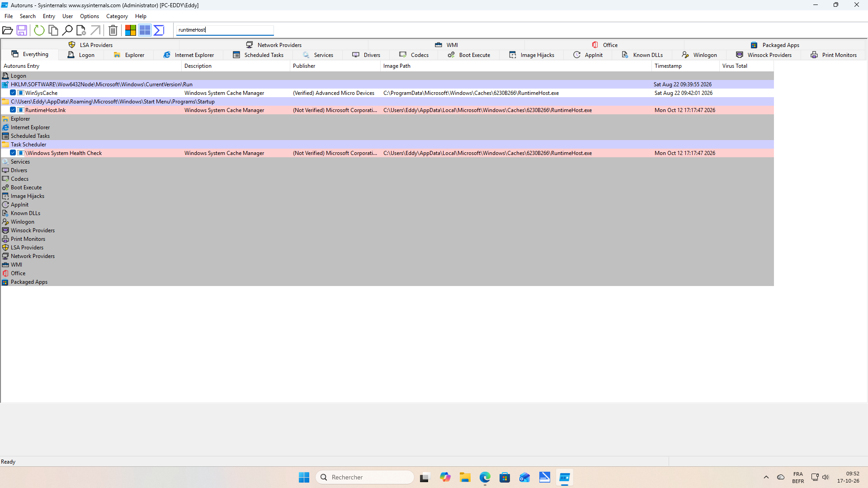Screen dimensions: 868x488
Task: Open File Explorer from the taskbar
Action: tap(465, 477)
